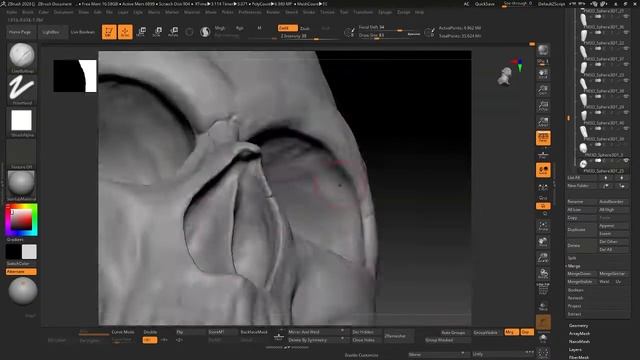640x360 pixels.
Task: Click the orange-brown Ghost icon
Action: click(x=543, y=322)
